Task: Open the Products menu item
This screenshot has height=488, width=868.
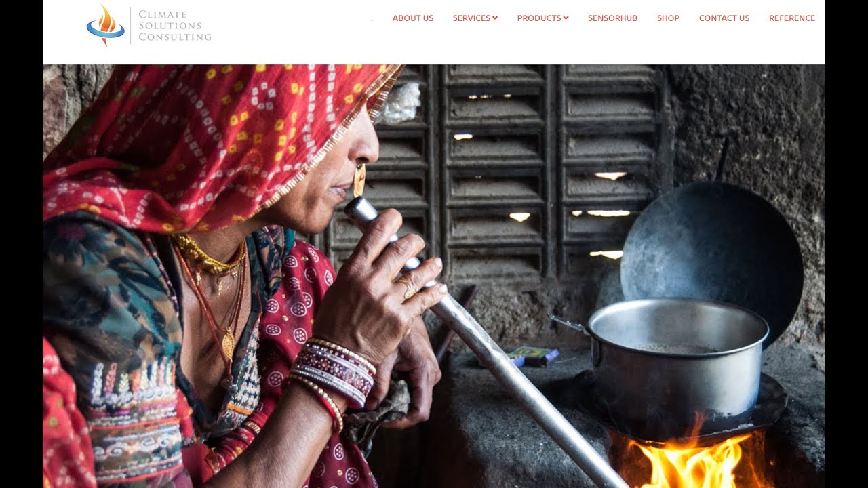Action: coord(539,18)
